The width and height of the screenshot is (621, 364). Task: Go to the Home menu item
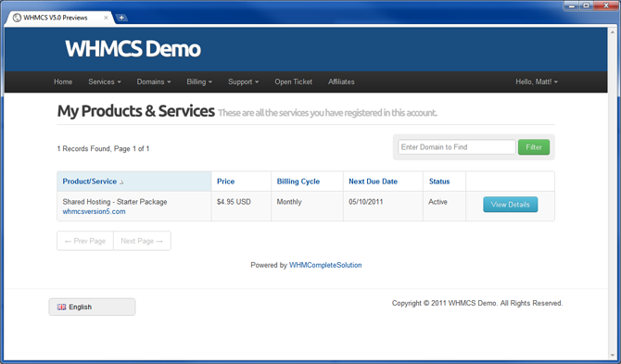[63, 82]
